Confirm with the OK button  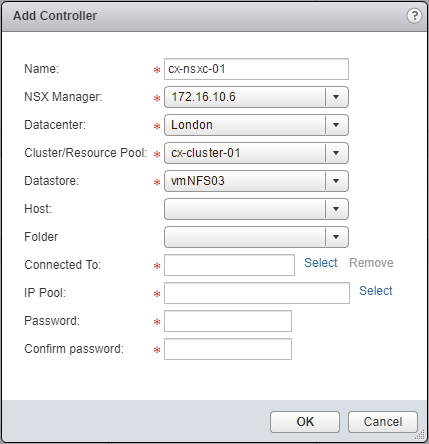[305, 422]
